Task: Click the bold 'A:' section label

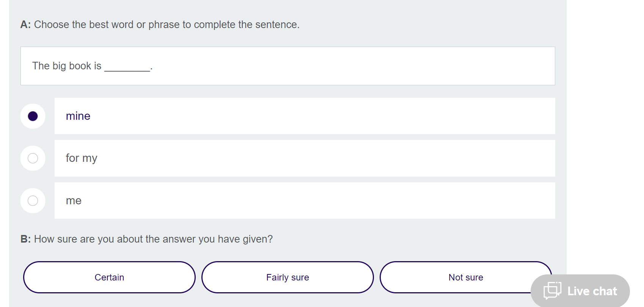Action: pyautogui.click(x=25, y=25)
